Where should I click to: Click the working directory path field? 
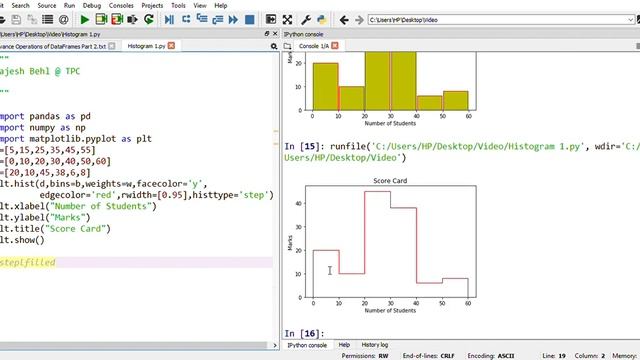[x=497, y=20]
